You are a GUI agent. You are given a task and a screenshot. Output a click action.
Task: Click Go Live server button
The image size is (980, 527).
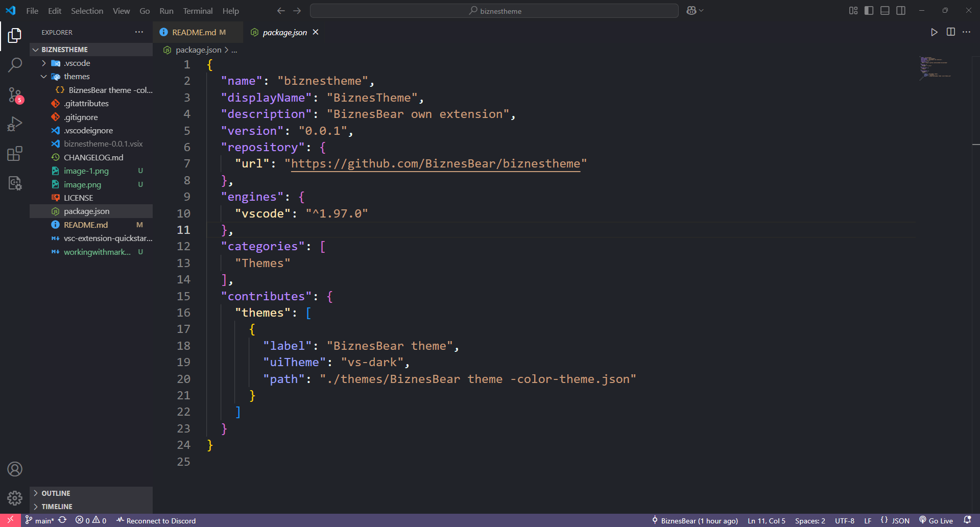tap(936, 520)
